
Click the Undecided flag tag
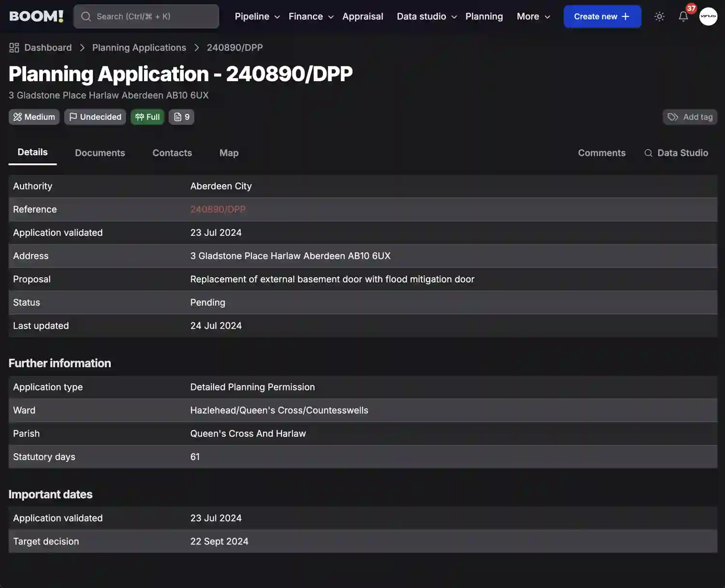coord(95,117)
